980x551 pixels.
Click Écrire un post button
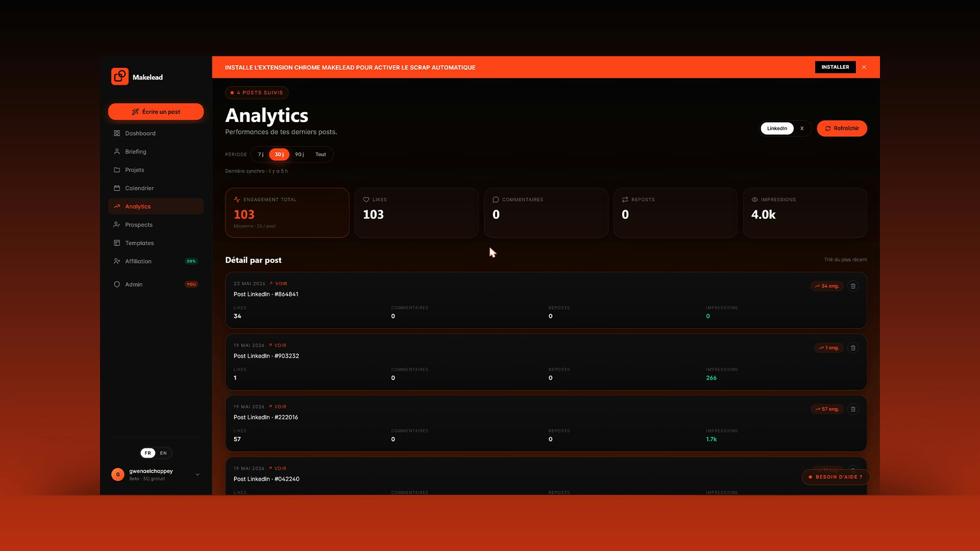click(156, 112)
